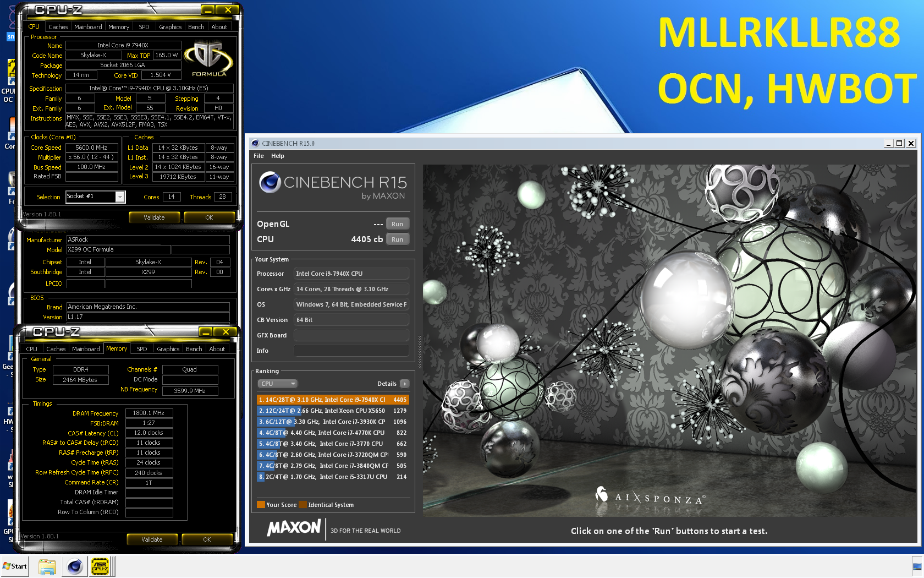The height and width of the screenshot is (578, 924).
Task: Click the GFX Board field
Action: (351, 335)
